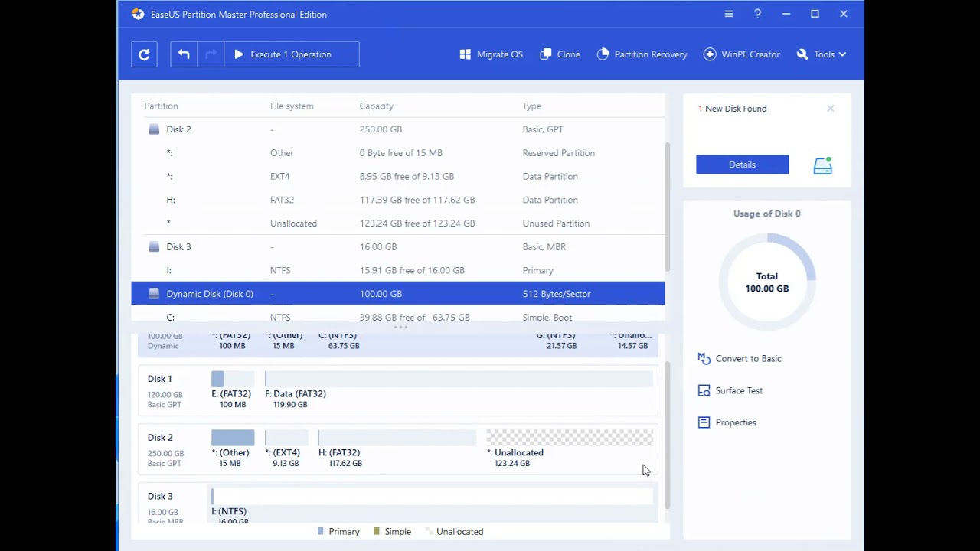
Task: Click the Surface Test magnifier icon
Action: [x=704, y=390]
